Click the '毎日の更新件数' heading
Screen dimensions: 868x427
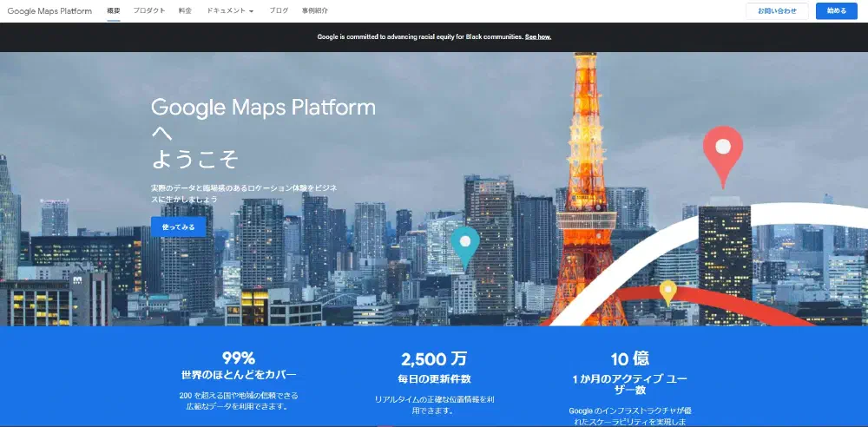point(434,379)
